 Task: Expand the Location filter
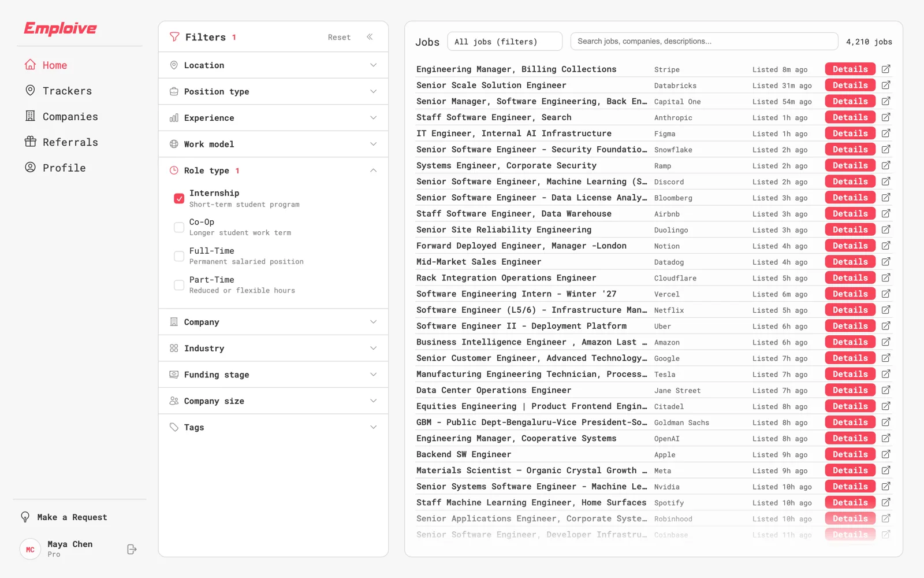pyautogui.click(x=273, y=65)
